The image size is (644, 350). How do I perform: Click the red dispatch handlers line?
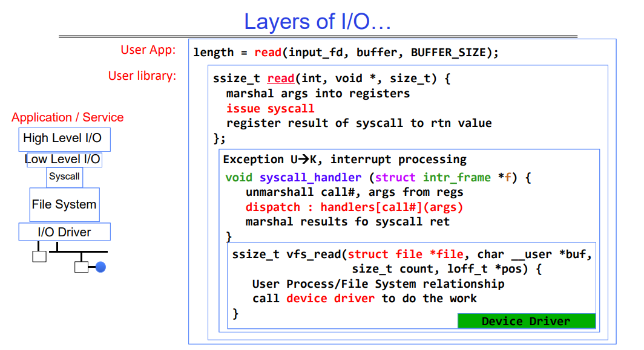pos(354,207)
